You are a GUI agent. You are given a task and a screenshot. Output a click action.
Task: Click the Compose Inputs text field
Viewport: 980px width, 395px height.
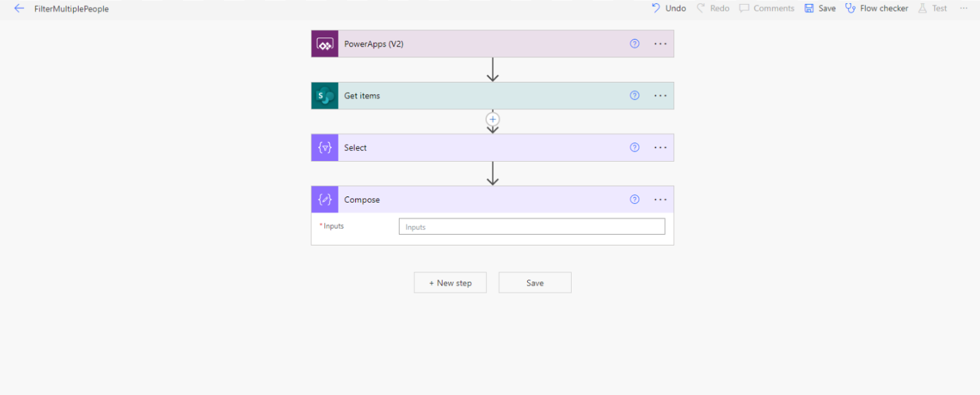pos(531,226)
